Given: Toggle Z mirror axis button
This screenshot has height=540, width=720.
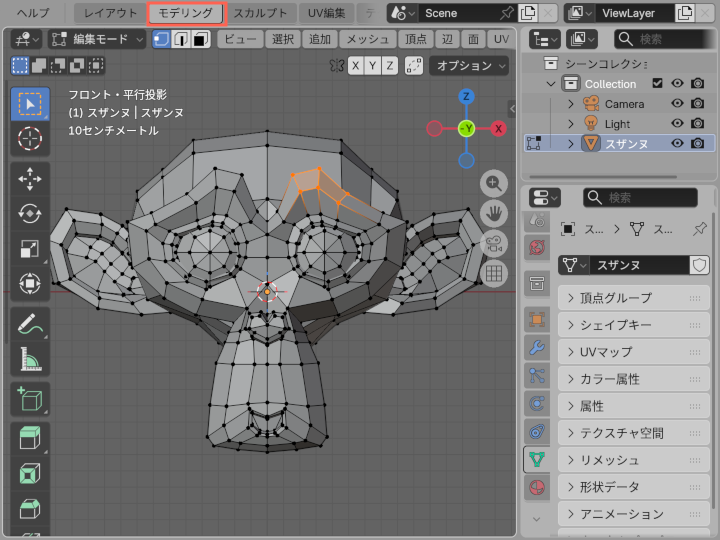Looking at the screenshot, I should point(389,66).
